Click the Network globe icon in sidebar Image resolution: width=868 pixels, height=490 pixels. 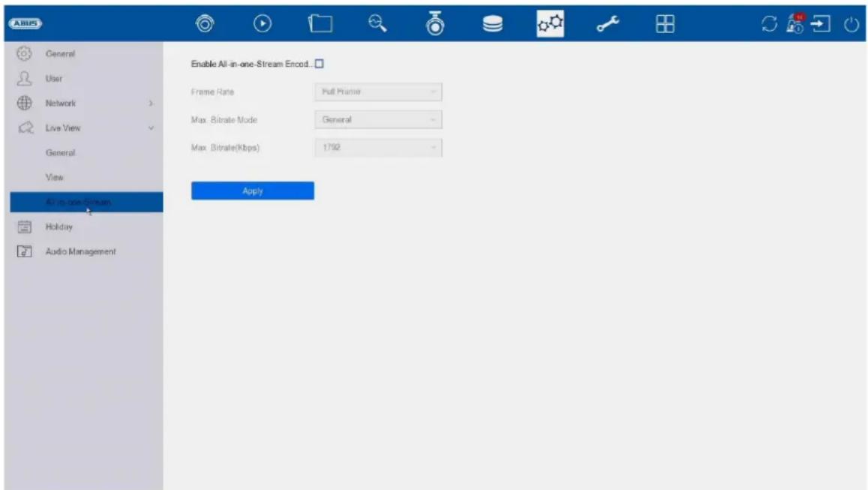pyautogui.click(x=24, y=103)
